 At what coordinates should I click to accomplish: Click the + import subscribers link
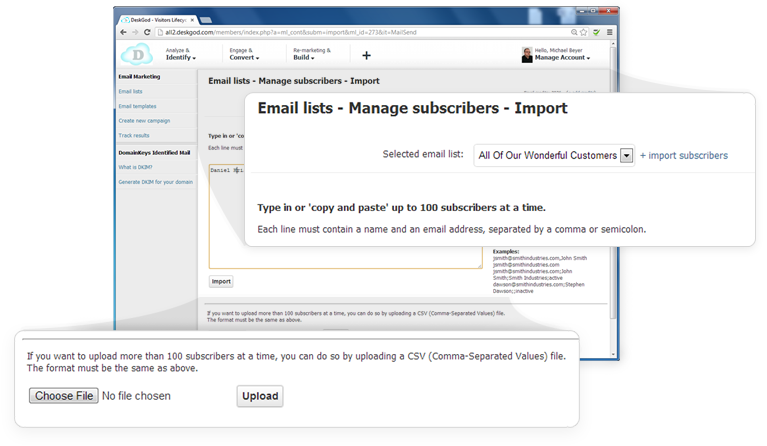coord(684,156)
